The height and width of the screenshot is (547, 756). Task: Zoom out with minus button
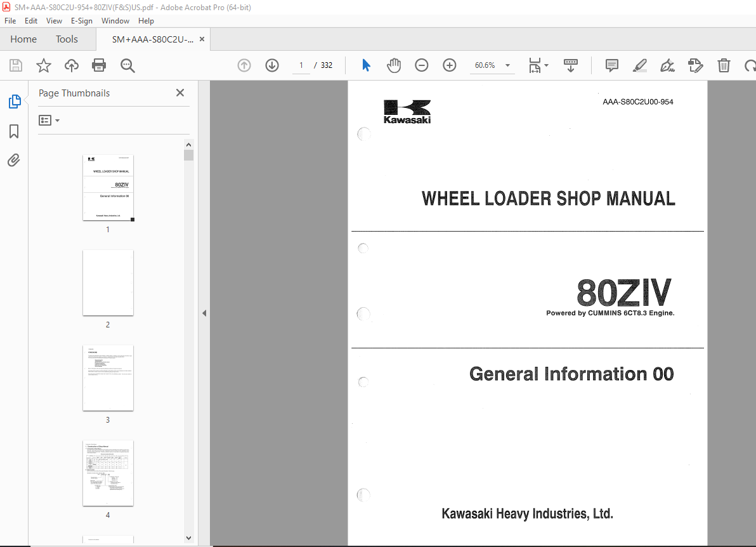pyautogui.click(x=421, y=65)
